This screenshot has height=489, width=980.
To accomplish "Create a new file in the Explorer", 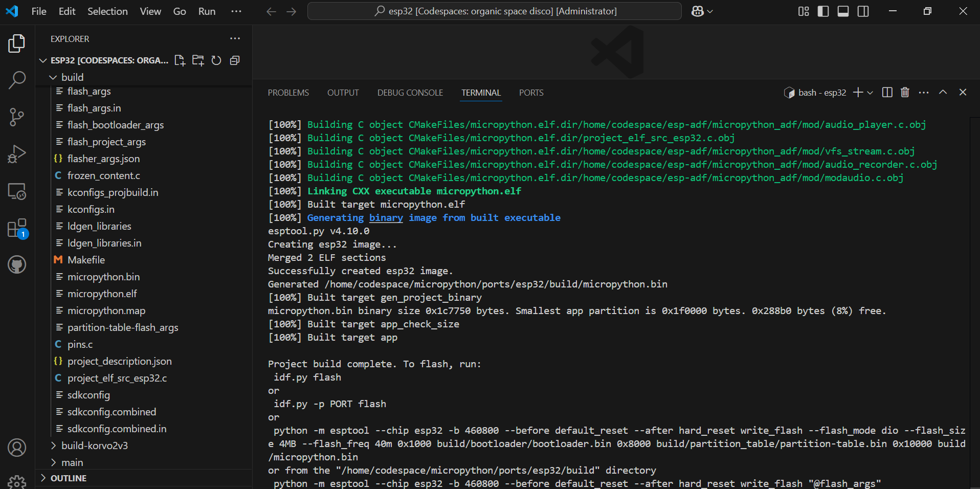I will tap(180, 60).
